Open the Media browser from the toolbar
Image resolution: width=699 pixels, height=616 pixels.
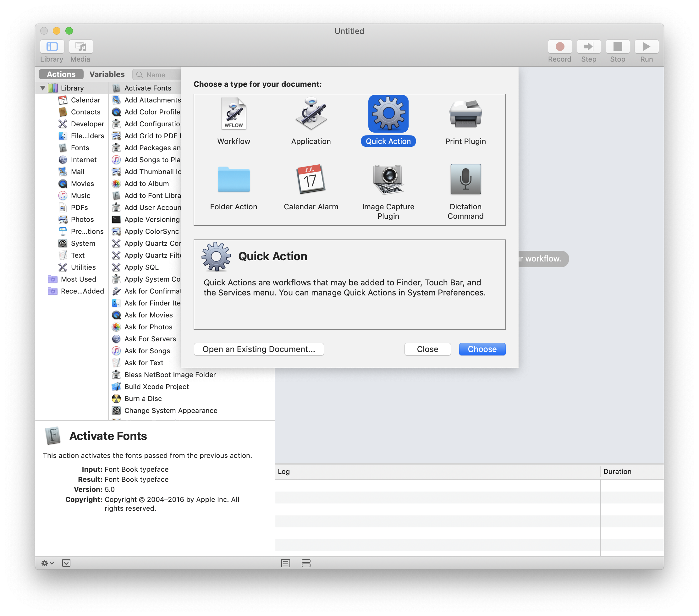(81, 47)
